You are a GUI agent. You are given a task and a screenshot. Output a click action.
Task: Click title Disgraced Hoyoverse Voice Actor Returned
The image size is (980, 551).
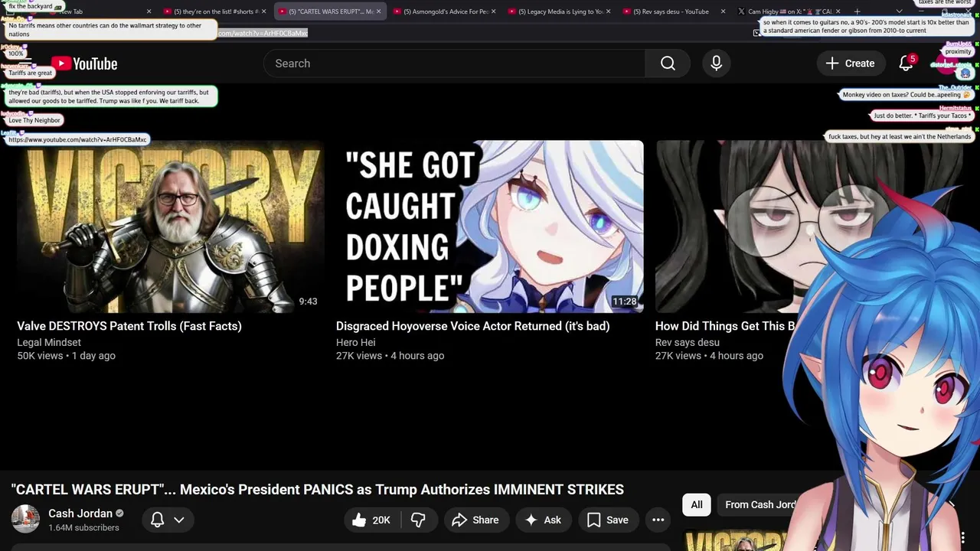pyautogui.click(x=472, y=326)
